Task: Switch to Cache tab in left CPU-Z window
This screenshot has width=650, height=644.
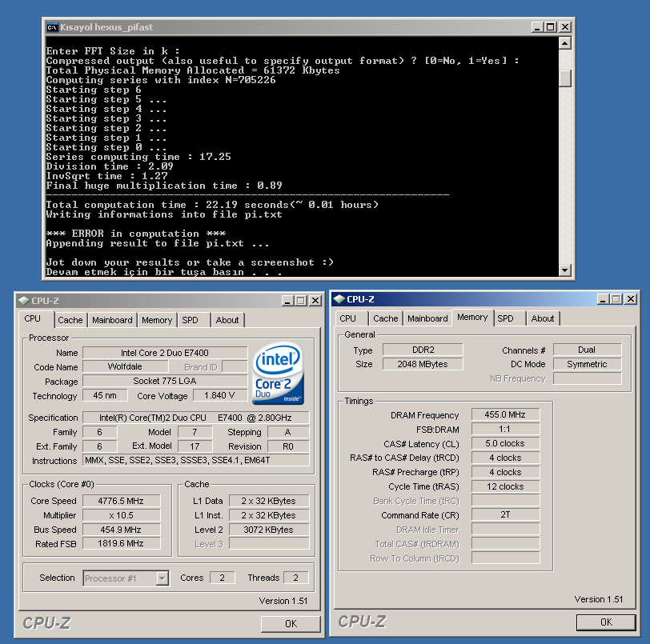Action: coord(70,320)
